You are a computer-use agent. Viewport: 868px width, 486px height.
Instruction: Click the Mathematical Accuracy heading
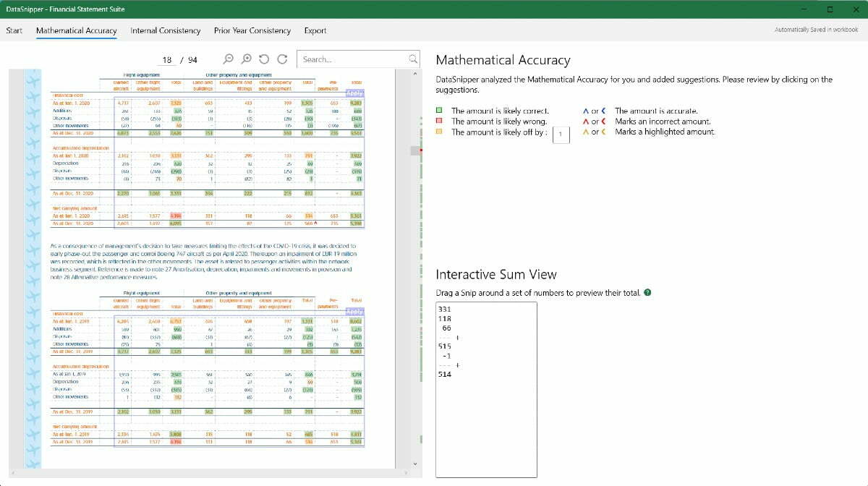coord(503,60)
